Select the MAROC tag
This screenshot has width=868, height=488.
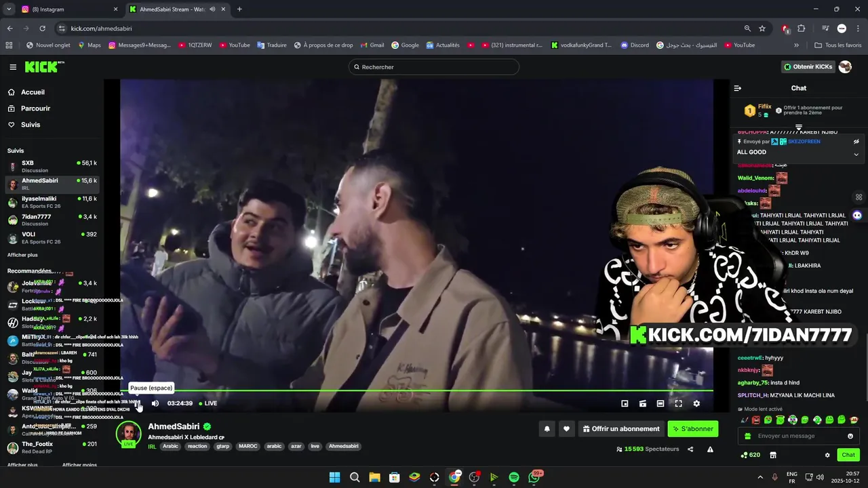pos(248,446)
